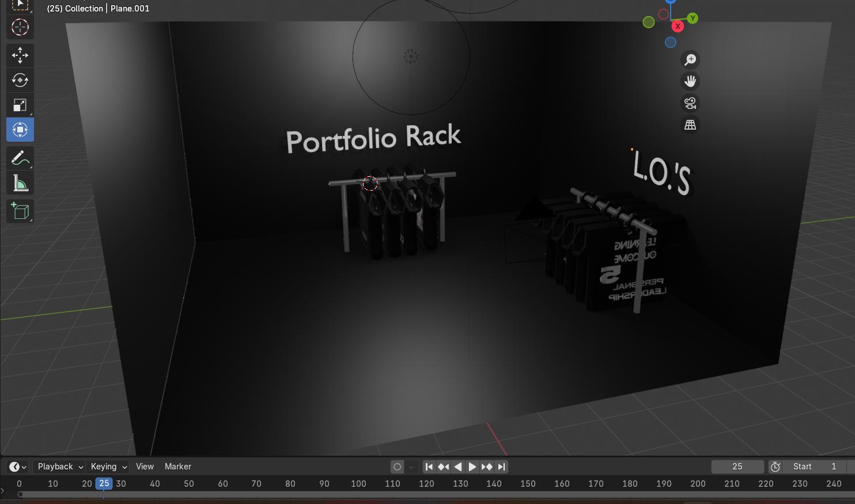Open the timeline editor type dropdown

tap(18, 467)
